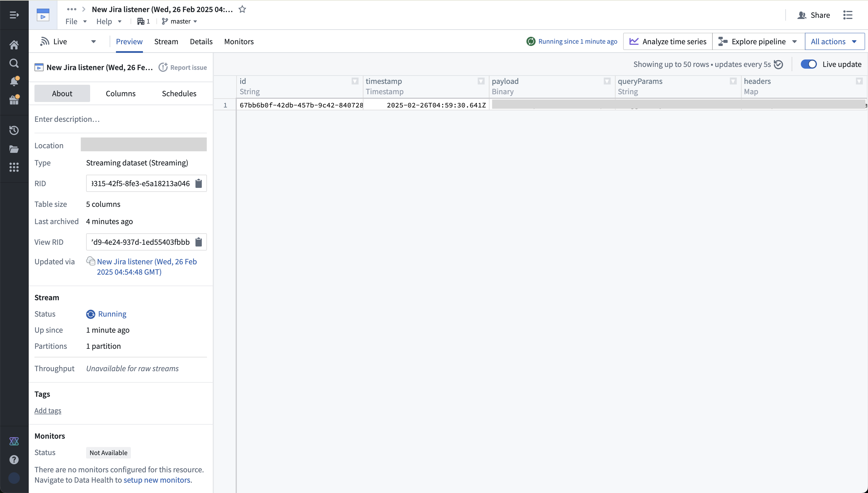Copy the RID to clipboard
868x493 pixels.
(199, 183)
